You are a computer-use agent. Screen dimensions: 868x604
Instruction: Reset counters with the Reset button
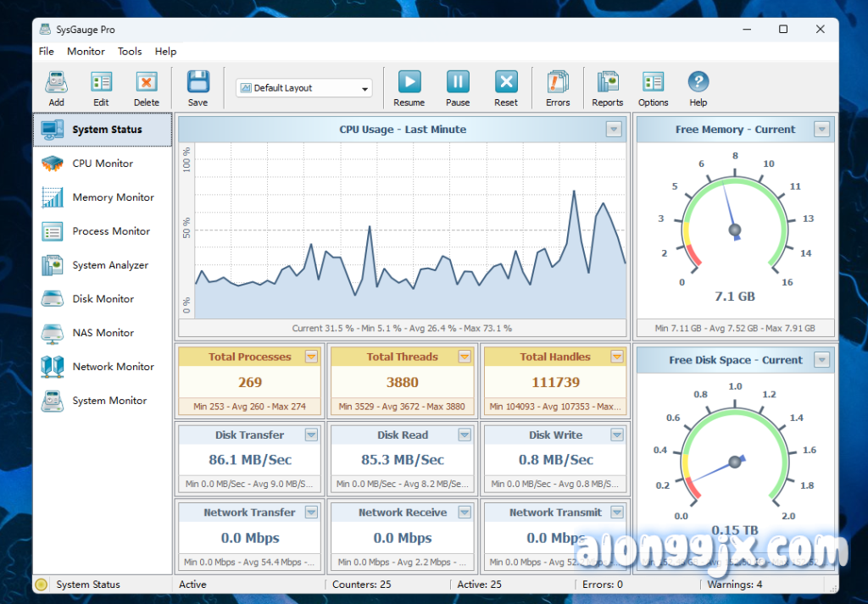[506, 83]
